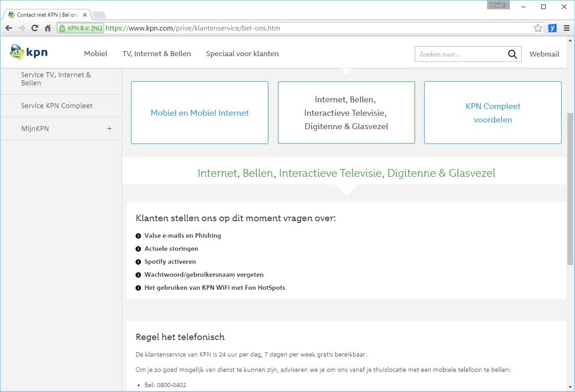The width and height of the screenshot is (575, 392).
Task: Reload the page with the refresh icon
Action: pyautogui.click(x=35, y=28)
